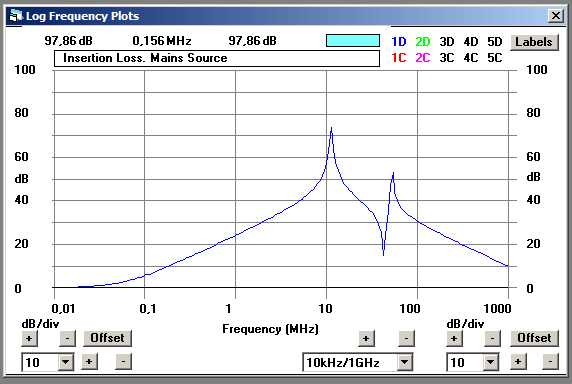Toggle trace 2C
This screenshot has width=572, height=384.
coord(423,58)
